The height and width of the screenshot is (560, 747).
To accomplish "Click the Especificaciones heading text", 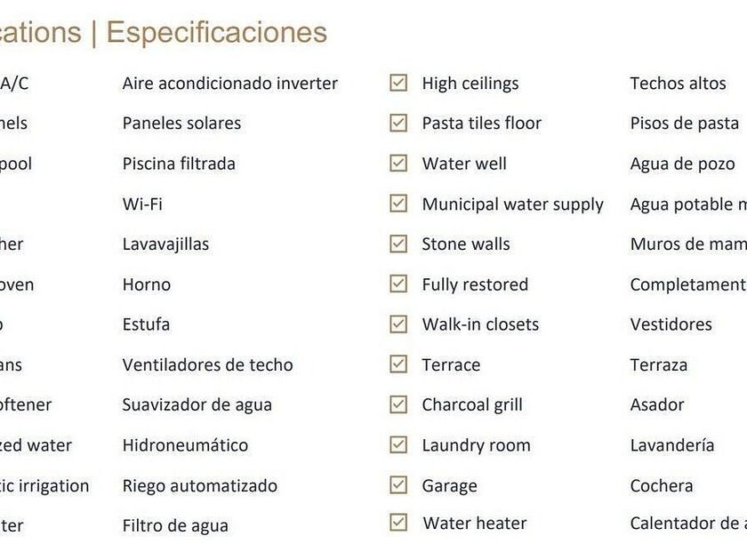I will click(x=216, y=33).
